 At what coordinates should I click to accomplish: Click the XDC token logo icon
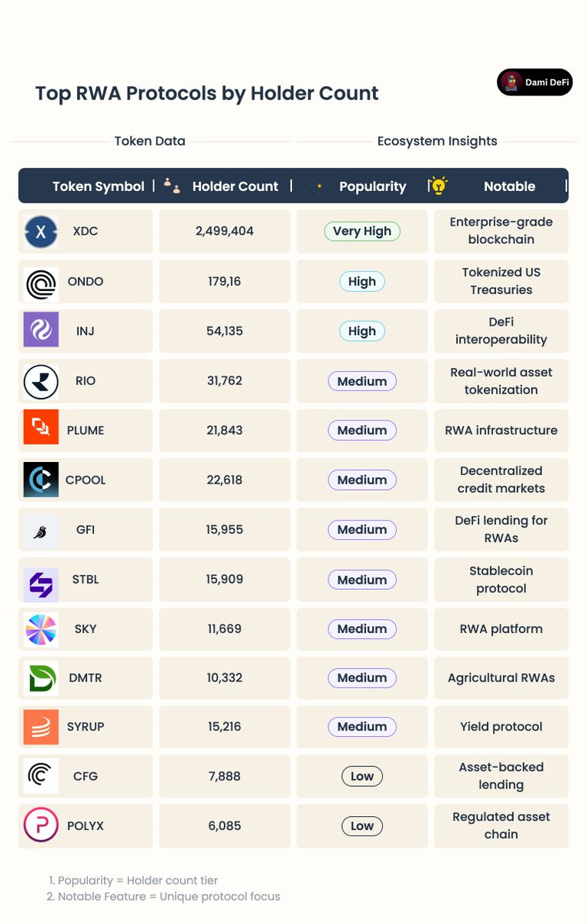[41, 232]
